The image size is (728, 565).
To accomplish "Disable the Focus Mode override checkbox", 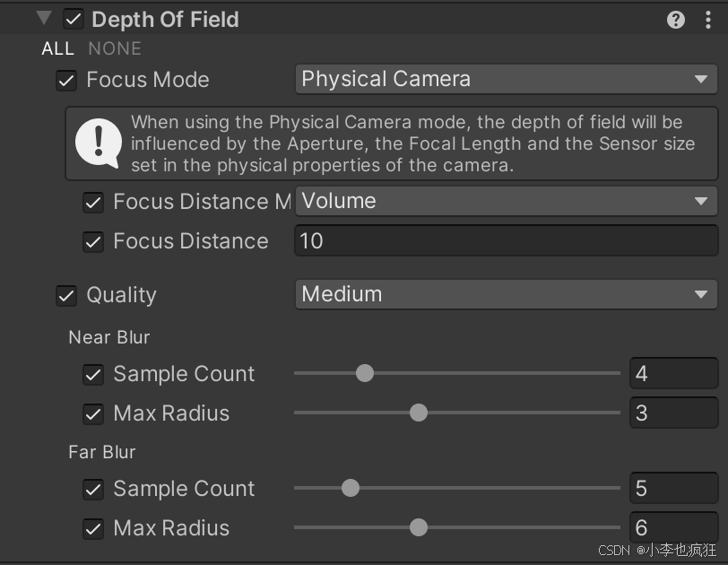I will [x=65, y=80].
